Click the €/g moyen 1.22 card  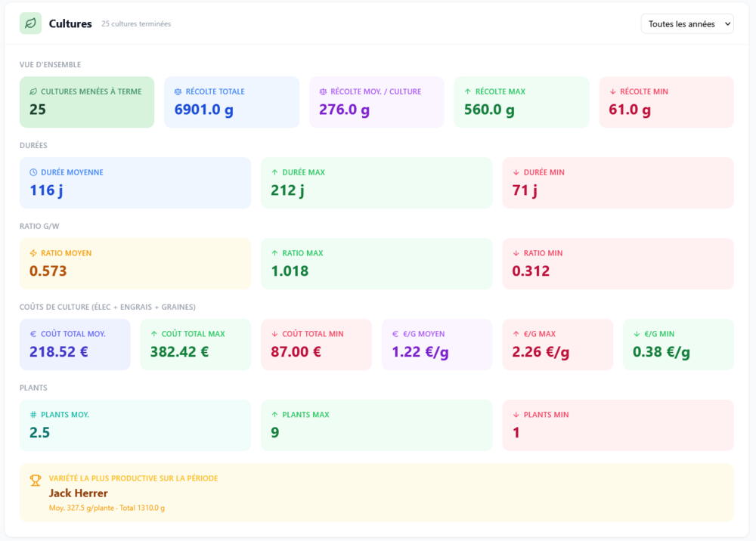click(437, 345)
